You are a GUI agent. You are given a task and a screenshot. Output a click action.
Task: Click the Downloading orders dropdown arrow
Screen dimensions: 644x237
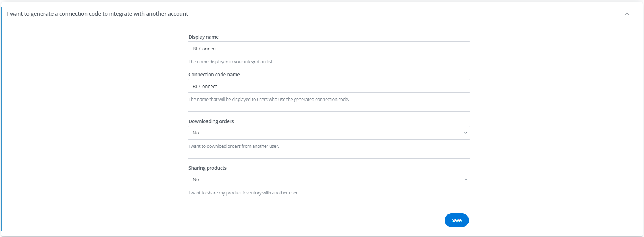click(x=465, y=133)
